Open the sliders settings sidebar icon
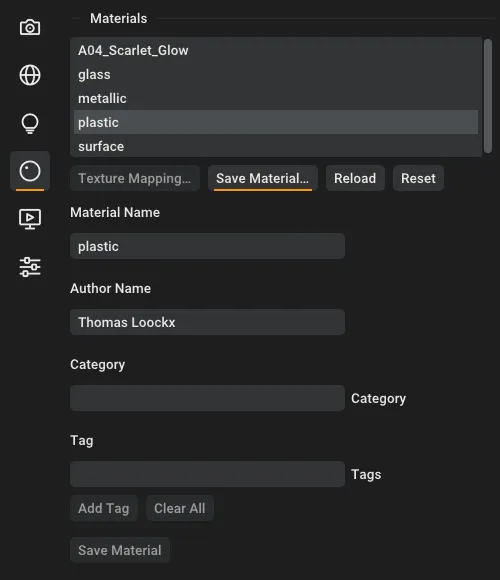The width and height of the screenshot is (500, 580). pos(30,267)
